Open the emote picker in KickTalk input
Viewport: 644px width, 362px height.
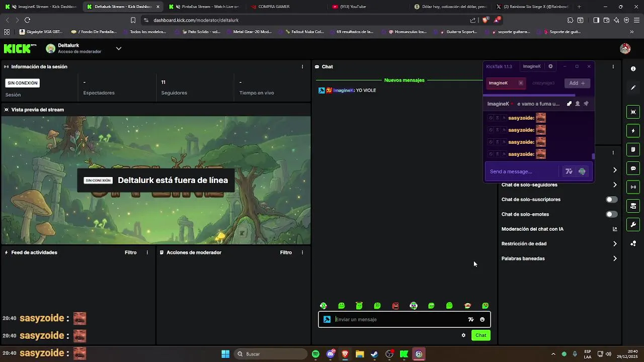click(x=582, y=171)
